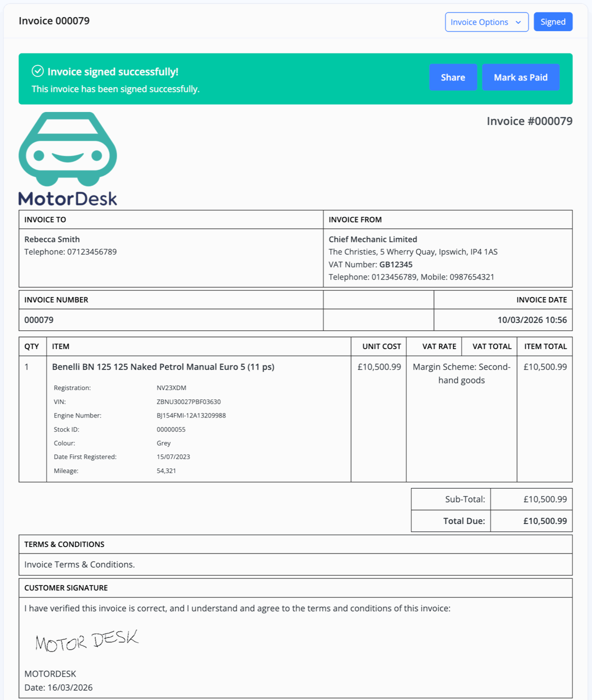The image size is (592, 700).
Task: Click the invoice date 10/03/2026 10:56
Action: pyautogui.click(x=531, y=320)
